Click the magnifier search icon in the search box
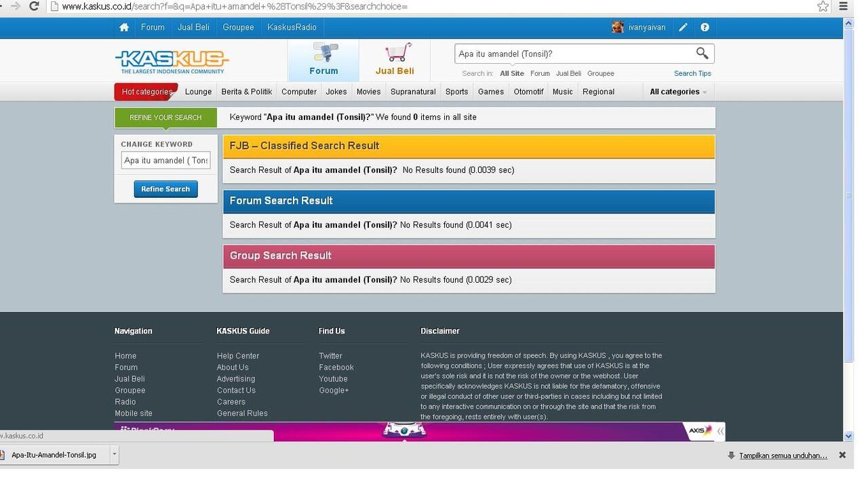 point(702,53)
